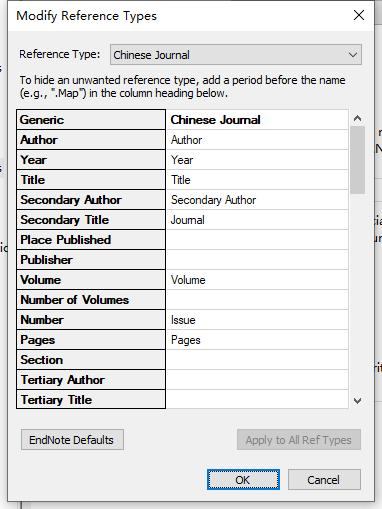Select the Year field in Chinese Journal column
The height and width of the screenshot is (509, 382).
[257, 160]
